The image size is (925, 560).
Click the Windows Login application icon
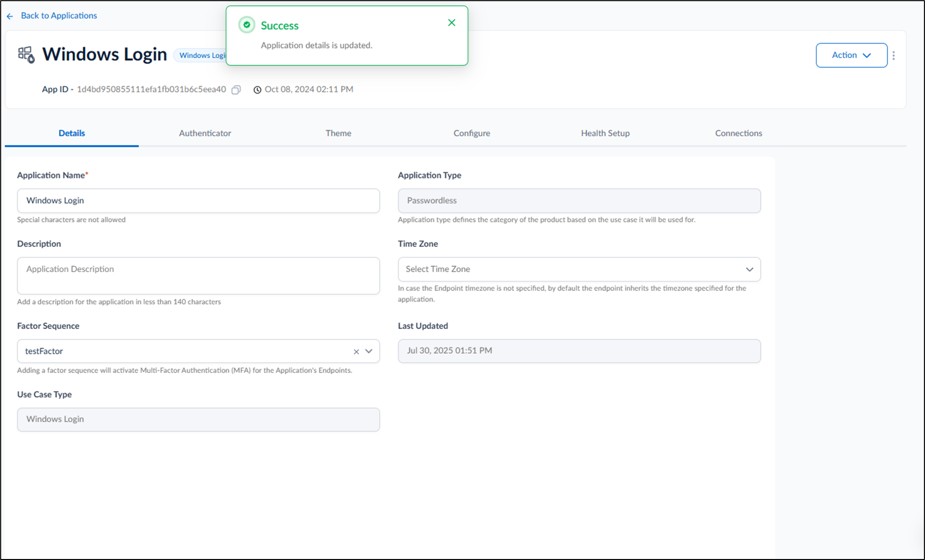[26, 55]
